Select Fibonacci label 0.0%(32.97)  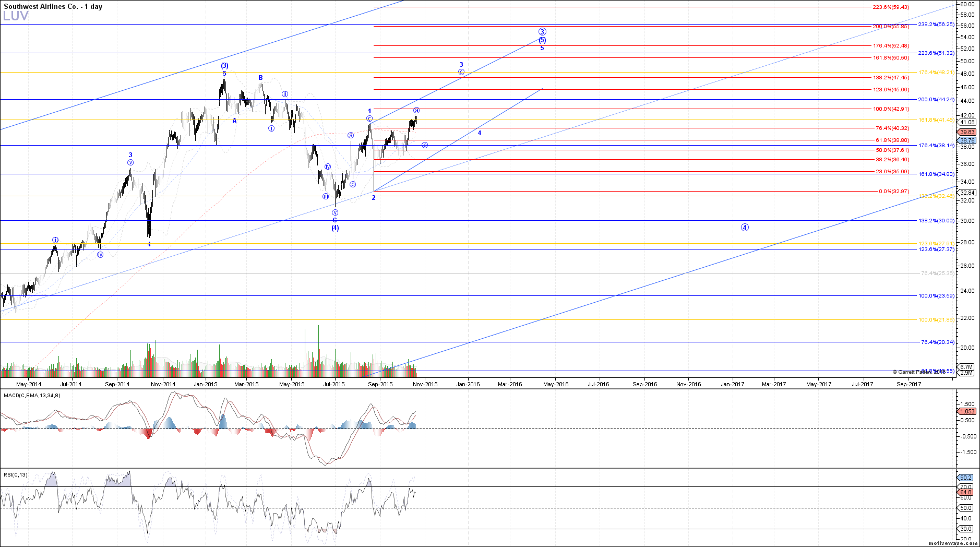[894, 192]
